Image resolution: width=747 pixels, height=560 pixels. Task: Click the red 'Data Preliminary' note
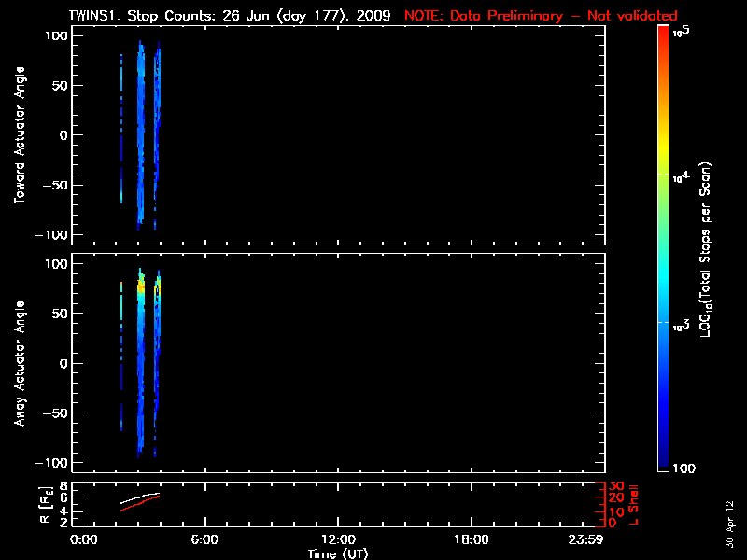[x=541, y=16]
